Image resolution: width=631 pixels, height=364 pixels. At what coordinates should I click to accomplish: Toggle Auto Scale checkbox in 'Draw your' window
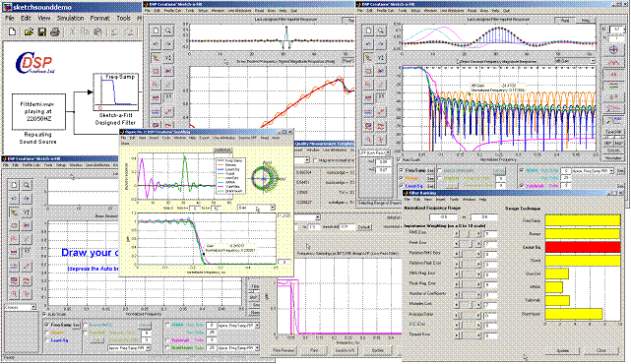pos(44,314)
